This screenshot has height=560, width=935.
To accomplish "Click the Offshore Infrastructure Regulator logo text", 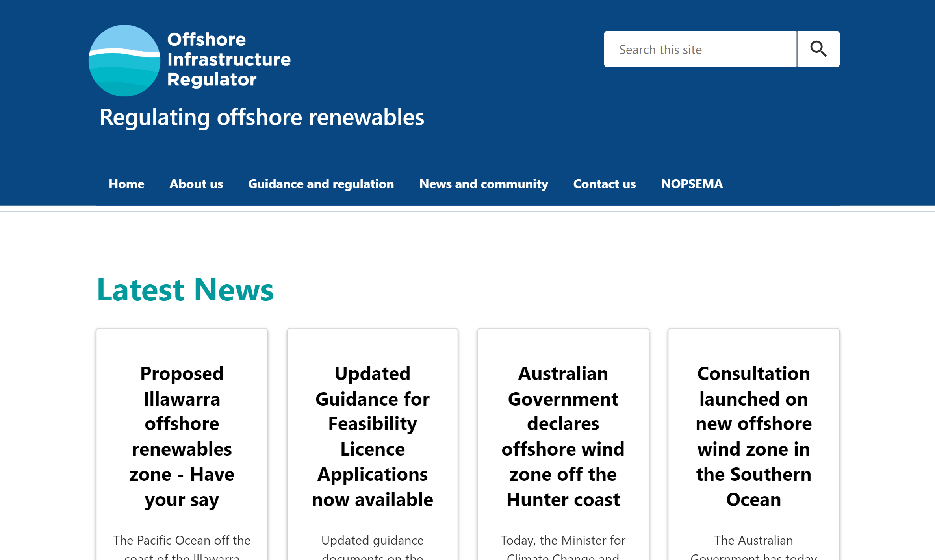I will (x=229, y=59).
